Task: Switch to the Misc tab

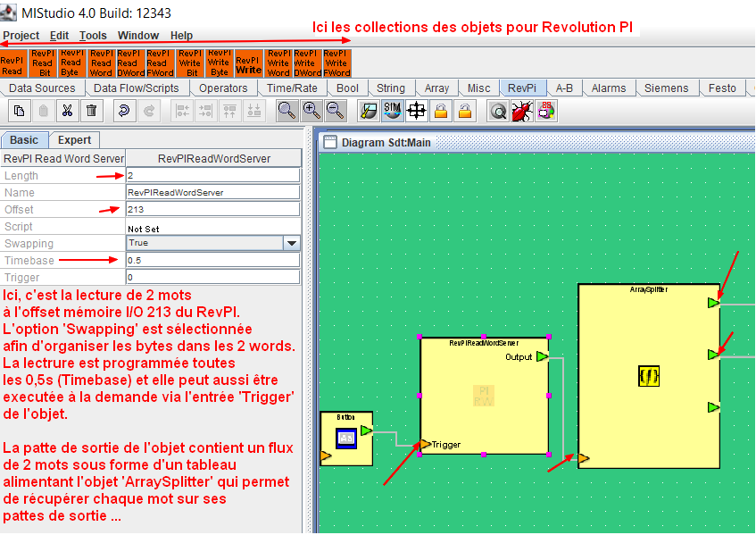Action: tap(478, 88)
